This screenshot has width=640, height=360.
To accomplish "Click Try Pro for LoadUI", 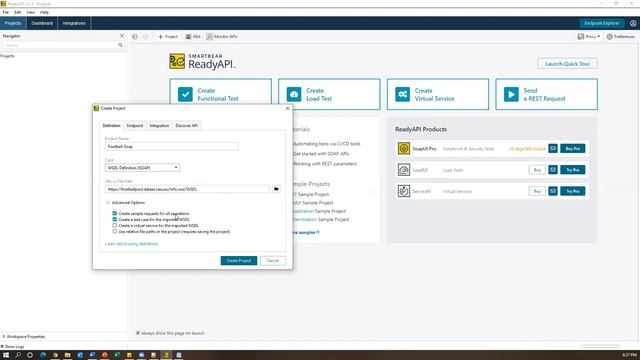I will [x=573, y=170].
